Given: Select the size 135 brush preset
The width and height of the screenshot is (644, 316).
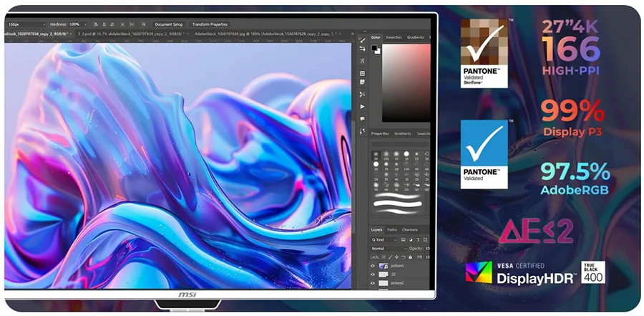Looking at the screenshot, I should coord(386,155).
